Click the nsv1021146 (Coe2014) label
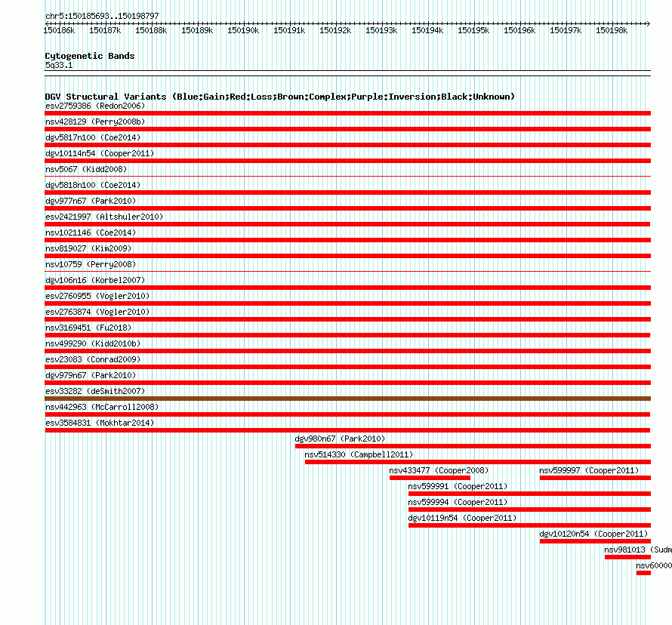 91,232
